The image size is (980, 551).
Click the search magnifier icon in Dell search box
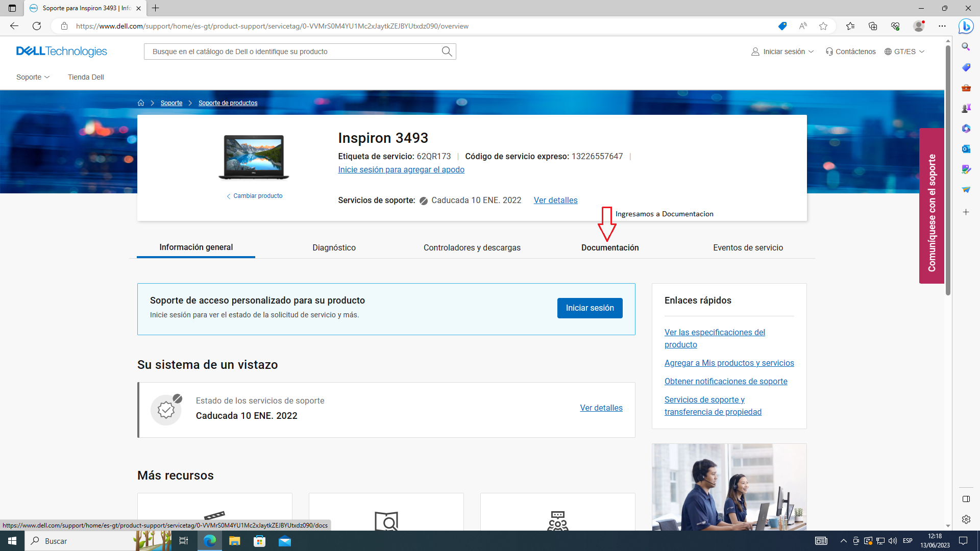coord(447,52)
